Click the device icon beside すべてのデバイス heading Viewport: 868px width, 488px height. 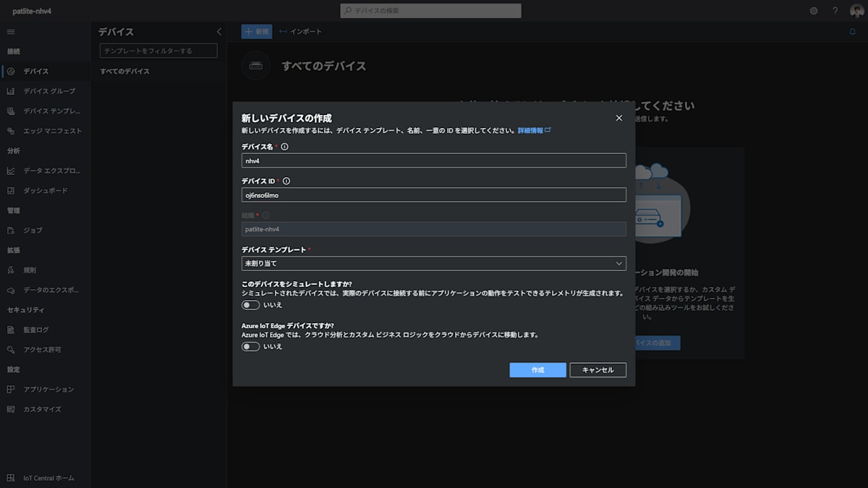click(256, 66)
